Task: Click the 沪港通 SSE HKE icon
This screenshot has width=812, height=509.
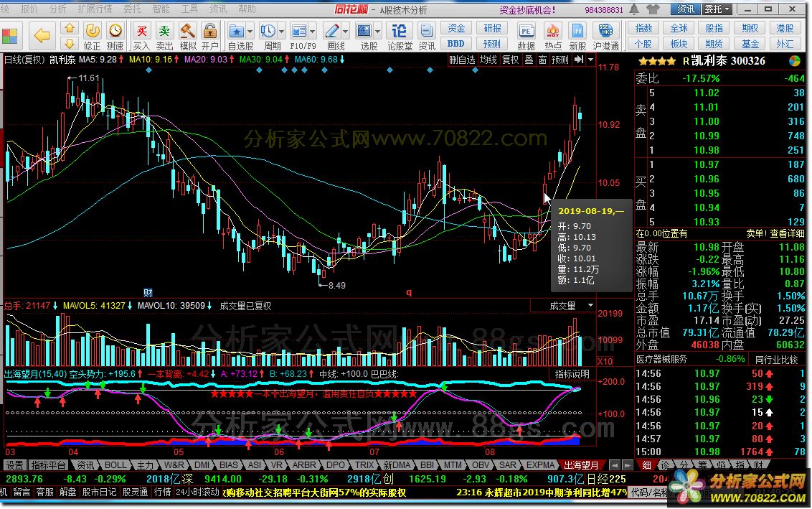Action: point(605,36)
